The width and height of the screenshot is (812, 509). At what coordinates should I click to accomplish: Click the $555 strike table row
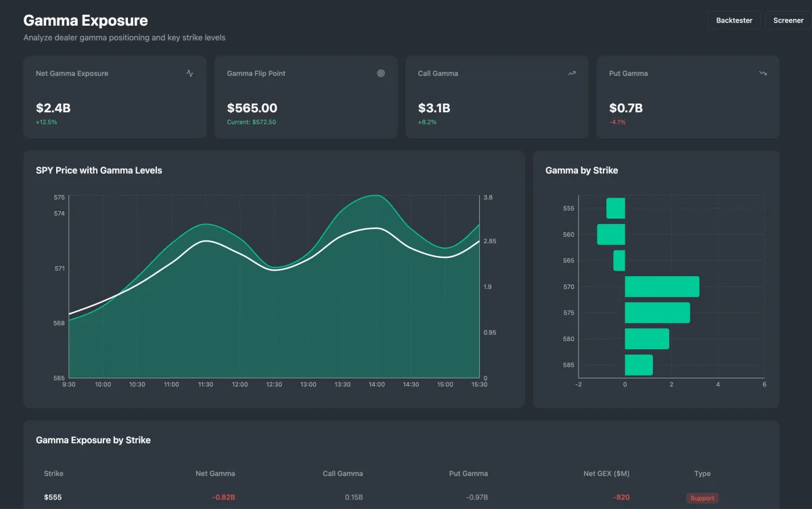[271, 497]
